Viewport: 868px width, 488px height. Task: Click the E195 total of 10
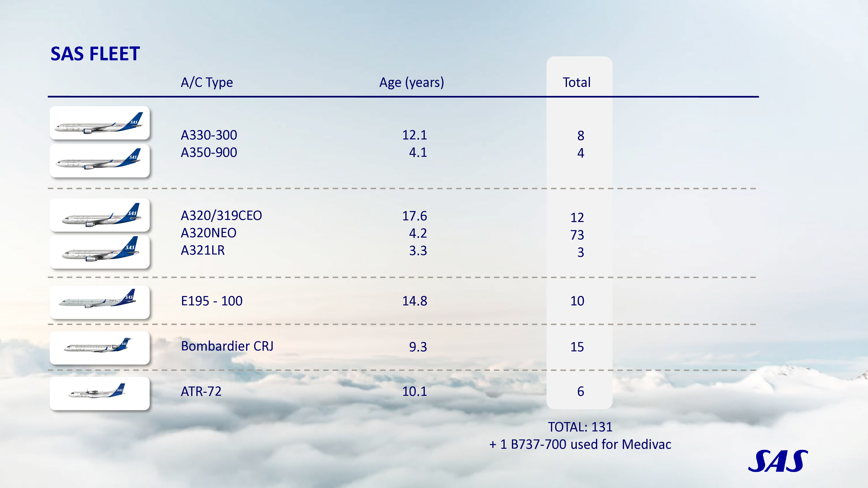tap(577, 301)
